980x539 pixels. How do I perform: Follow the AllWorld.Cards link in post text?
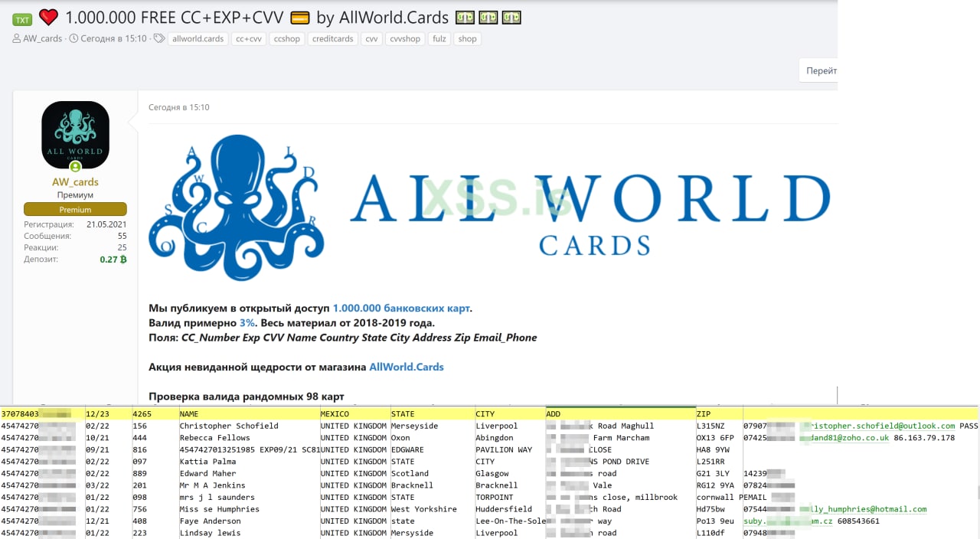407,367
